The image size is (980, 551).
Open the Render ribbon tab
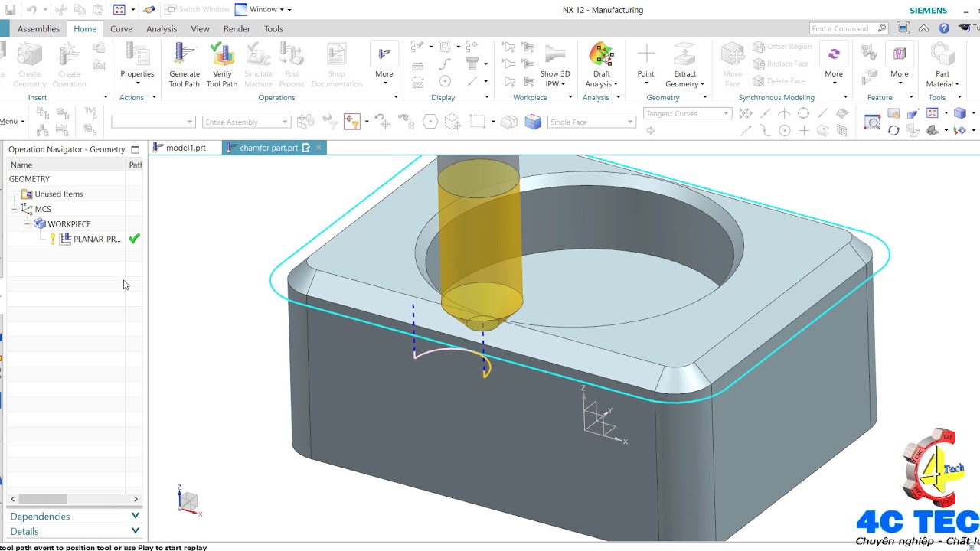click(x=237, y=29)
